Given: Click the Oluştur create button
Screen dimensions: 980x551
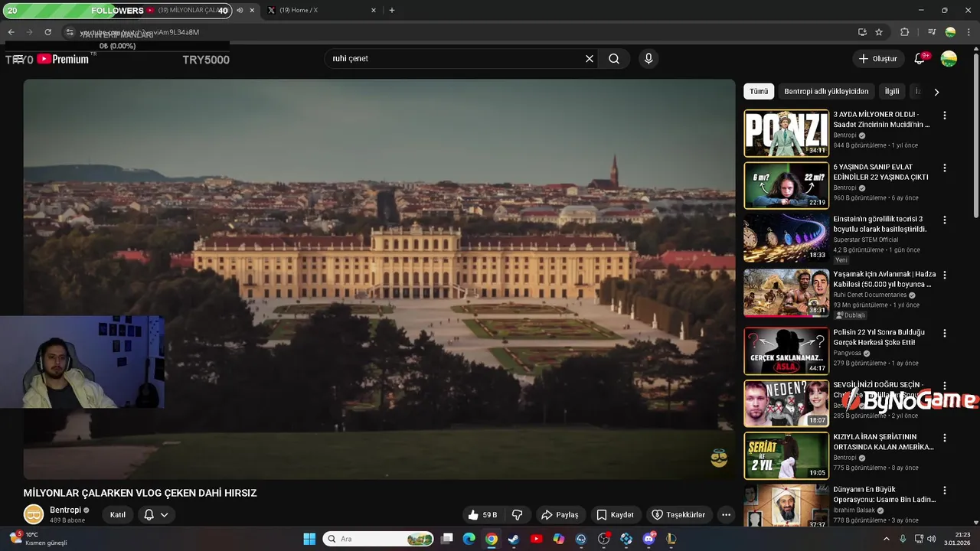Looking at the screenshot, I should point(878,59).
